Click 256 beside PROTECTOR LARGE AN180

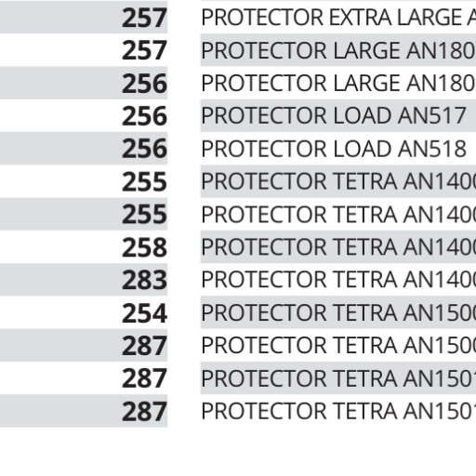pos(144,83)
